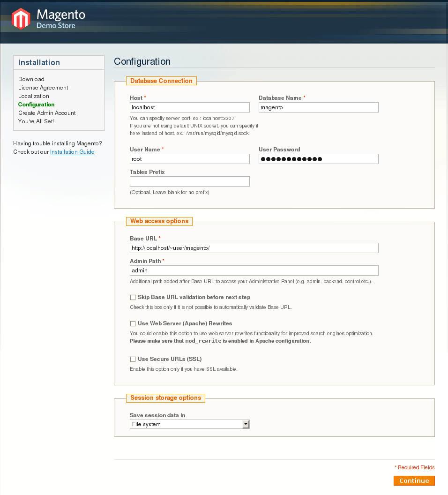
Task: Click the Magento logo icon
Action: [x=21, y=19]
